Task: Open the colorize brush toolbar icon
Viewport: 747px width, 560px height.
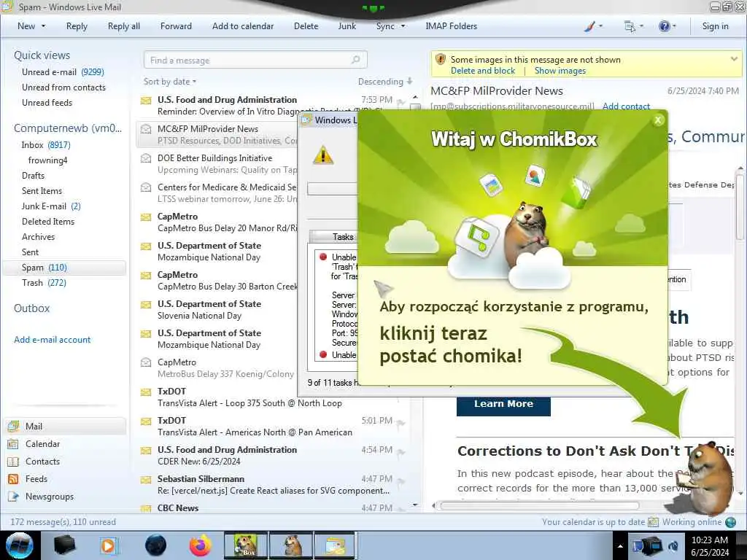Action: tap(589, 26)
